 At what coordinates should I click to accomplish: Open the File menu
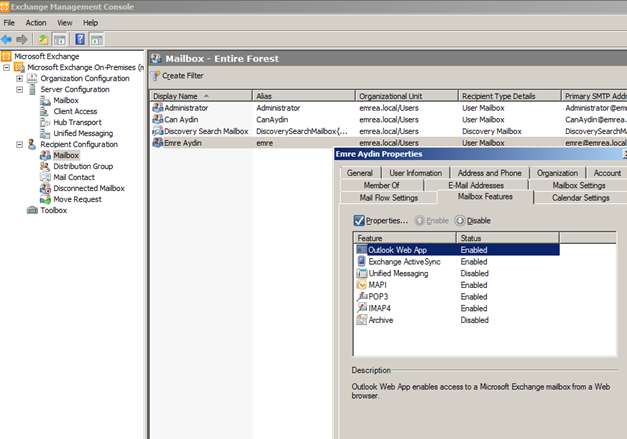(9, 23)
